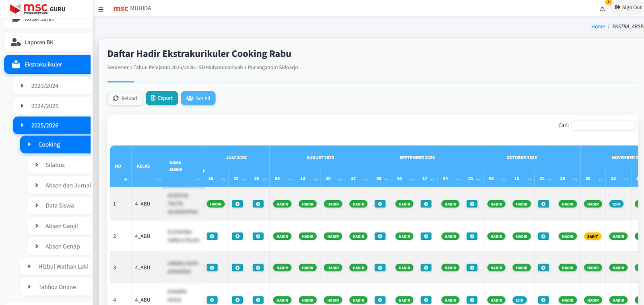Click the MSC Guru logo
The height and width of the screenshot is (305, 644).
(x=37, y=8)
